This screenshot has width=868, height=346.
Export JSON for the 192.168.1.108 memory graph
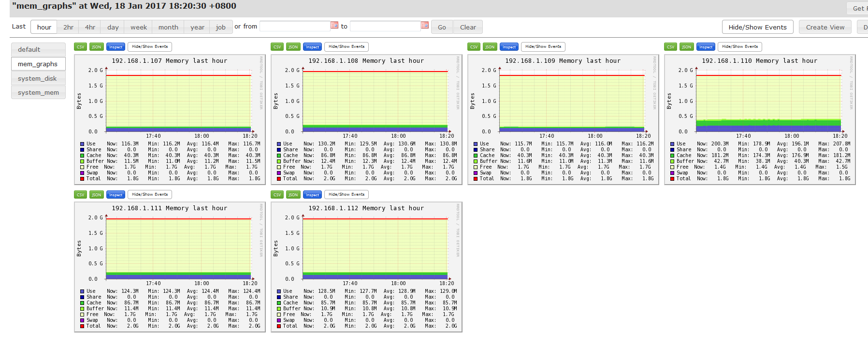tap(293, 47)
